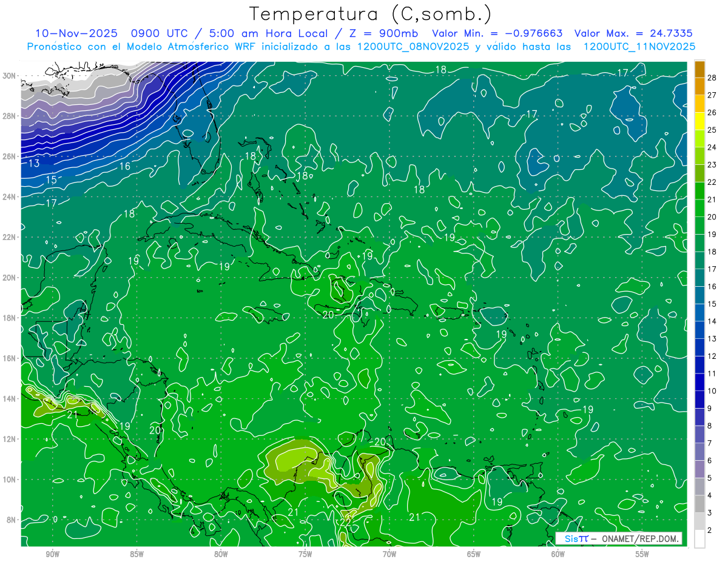Click the "24N" latitude axis label

point(10,197)
